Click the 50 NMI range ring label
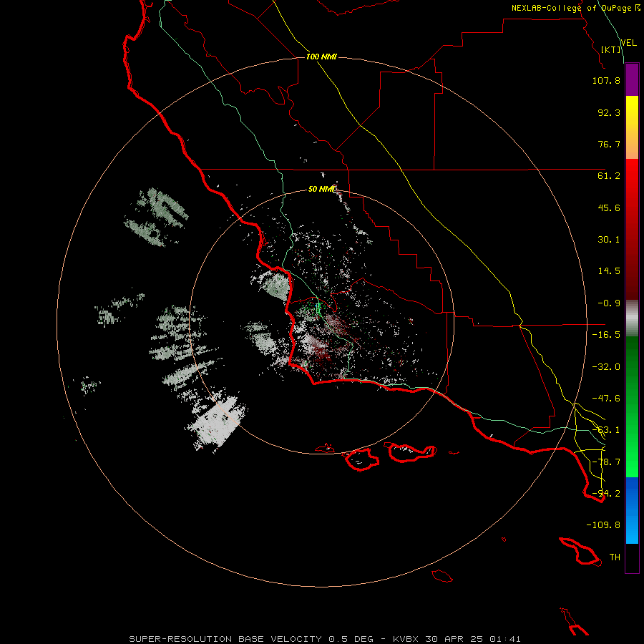Screen dimensions: 644x644 [321, 190]
